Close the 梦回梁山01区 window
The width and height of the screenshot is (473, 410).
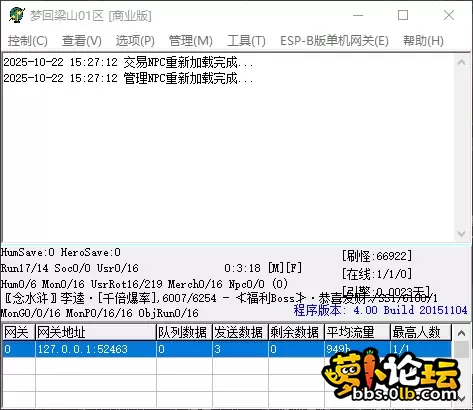pyautogui.click(x=449, y=15)
